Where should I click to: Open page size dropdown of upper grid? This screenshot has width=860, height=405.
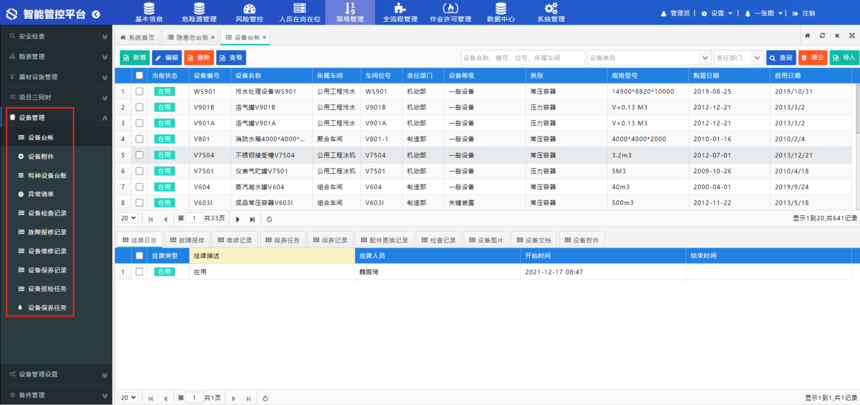pyautogui.click(x=128, y=218)
